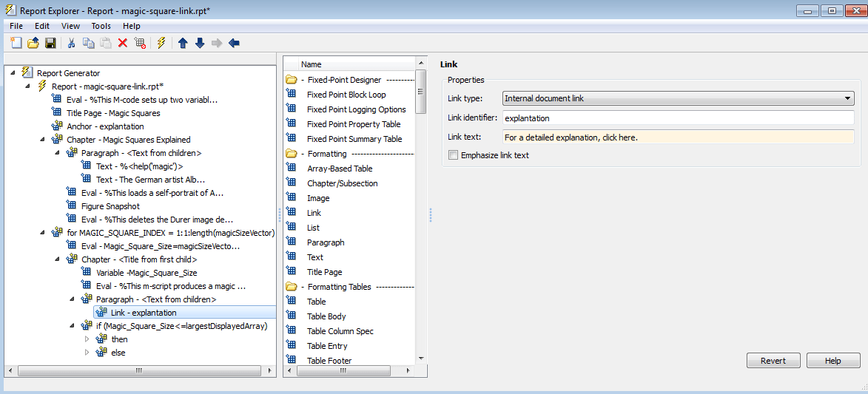Screen dimensions: 868x394
Task: Click the List component icon in library
Action: coord(291,228)
